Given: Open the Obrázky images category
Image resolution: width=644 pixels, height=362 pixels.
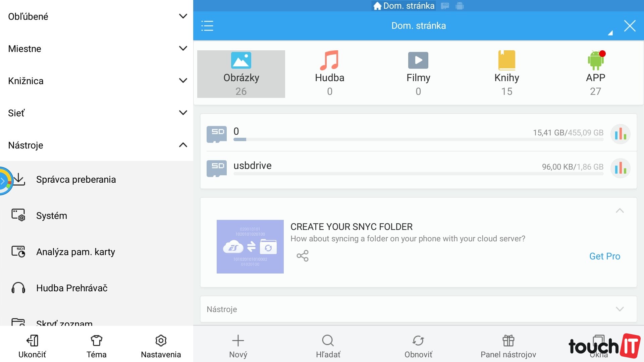Looking at the screenshot, I should pos(241,74).
